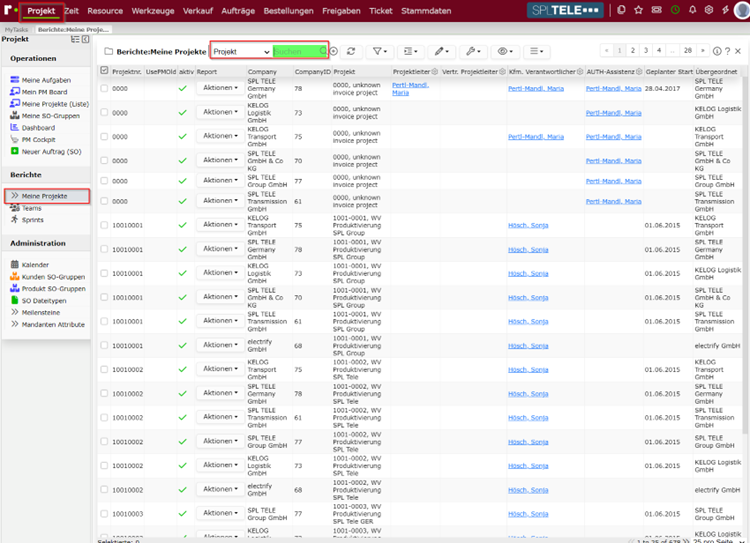Open Dashboard from Operationen

click(x=38, y=128)
